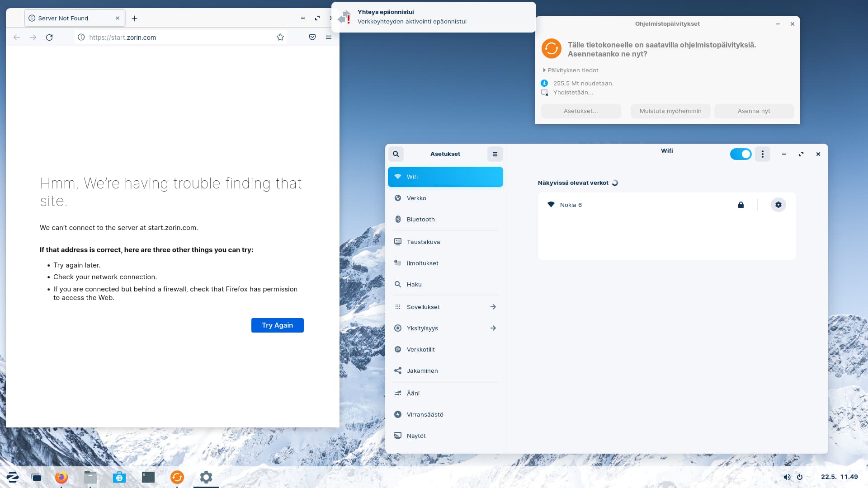
Task: Enable network connection in notification toggle
Action: point(741,154)
